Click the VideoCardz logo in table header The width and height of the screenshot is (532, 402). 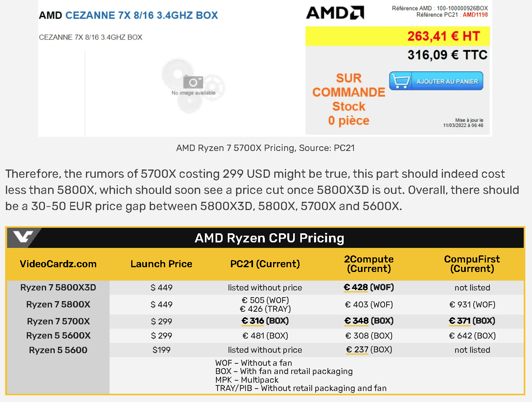coord(23,237)
